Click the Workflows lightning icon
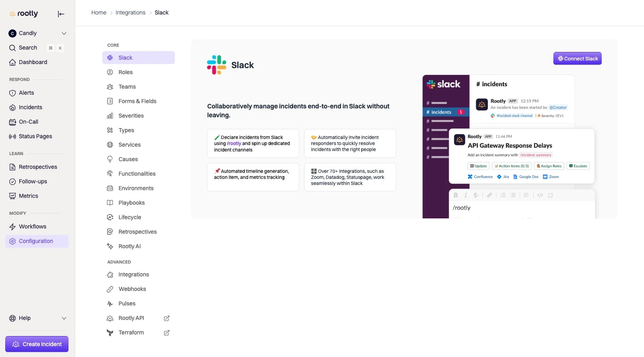Viewport: 644px width, 357px height. point(12,227)
